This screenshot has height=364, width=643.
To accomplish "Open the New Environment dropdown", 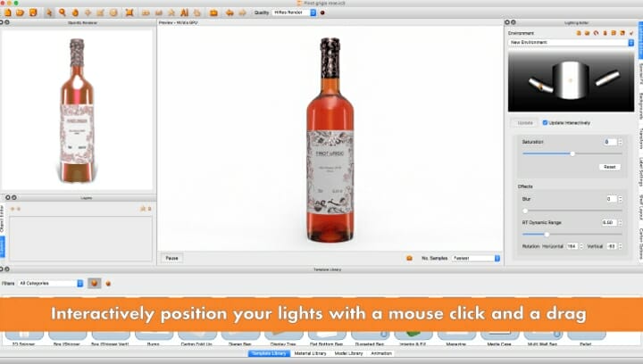I will pyautogui.click(x=571, y=42).
